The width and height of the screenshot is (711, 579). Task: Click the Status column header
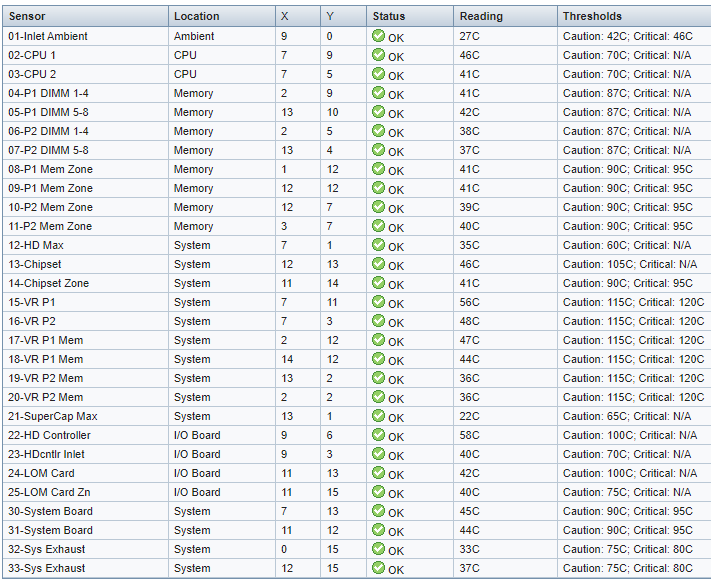coord(389,16)
